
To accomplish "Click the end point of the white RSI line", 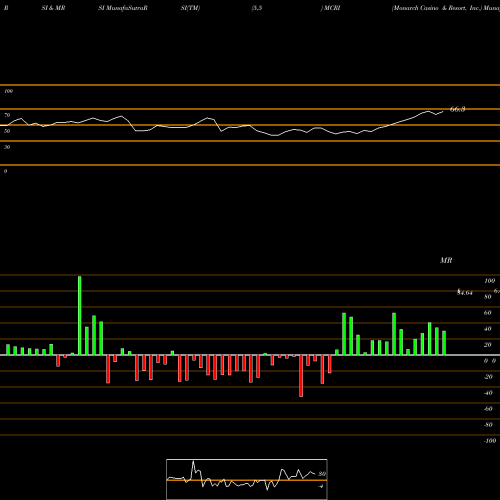I will pyautogui.click(x=443, y=112).
